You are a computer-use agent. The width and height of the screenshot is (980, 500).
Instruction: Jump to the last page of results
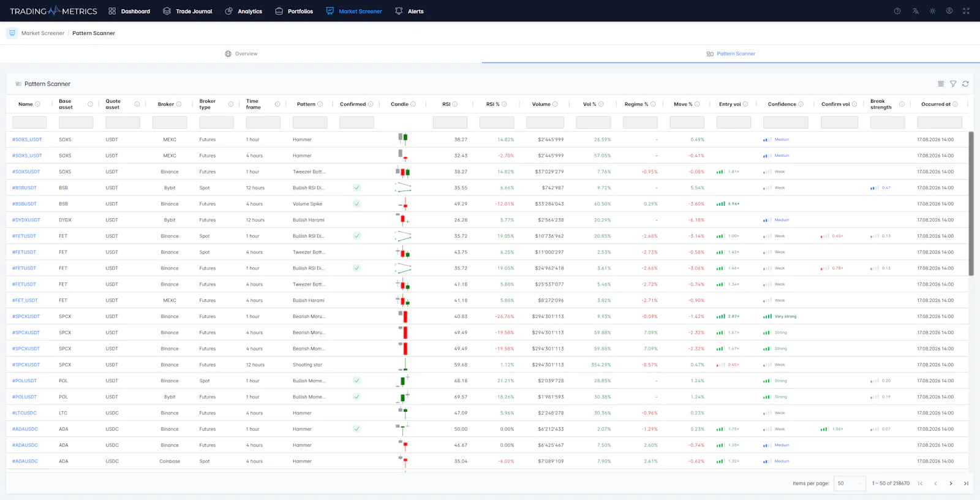(966, 483)
